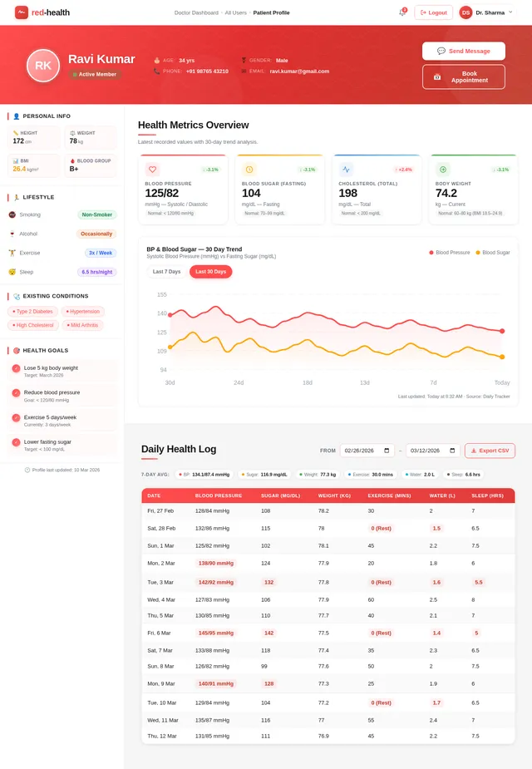Viewport: 532px width, 769px height.
Task: Click the cholesterol pulse wave icon
Action: click(x=346, y=169)
